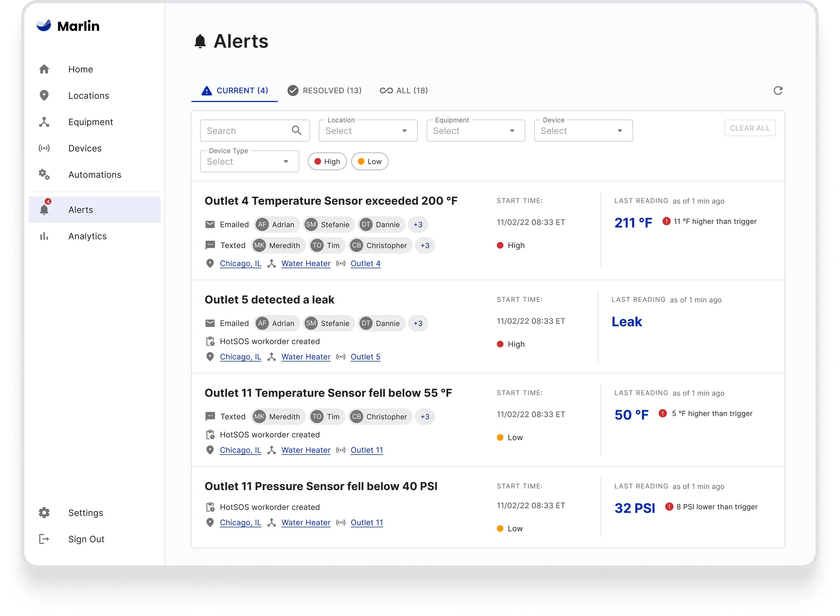Click the Automations gears icon
This screenshot has height=616, width=840.
point(44,175)
